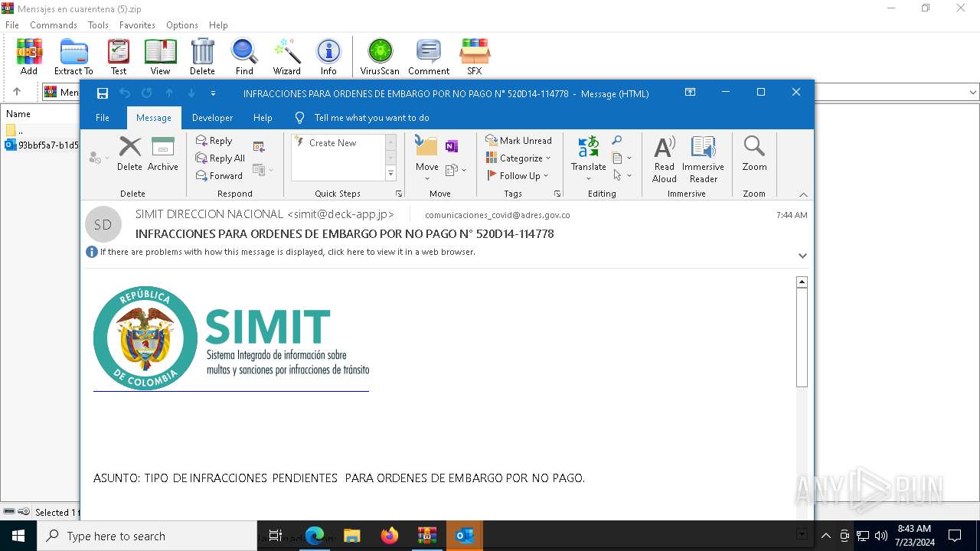Screen dimensions: 980x551
Task: Click the message body scrollbar up arrow
Action: click(x=802, y=282)
